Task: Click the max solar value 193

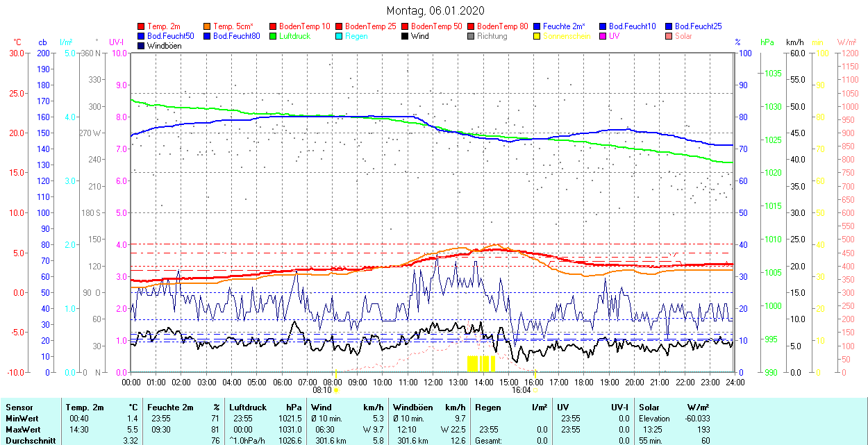Action: pyautogui.click(x=703, y=430)
